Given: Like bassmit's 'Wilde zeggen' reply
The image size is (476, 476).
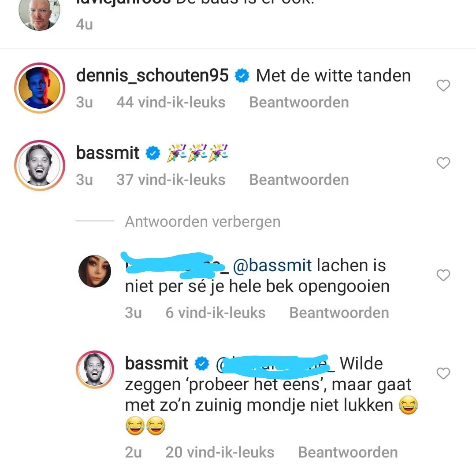Looking at the screenshot, I should 443,373.
